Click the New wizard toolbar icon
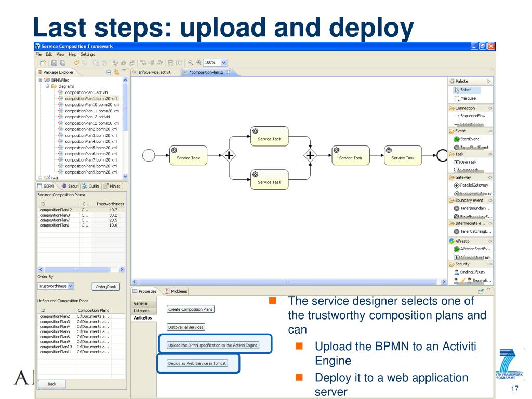The width and height of the screenshot is (532, 399). coord(43,63)
